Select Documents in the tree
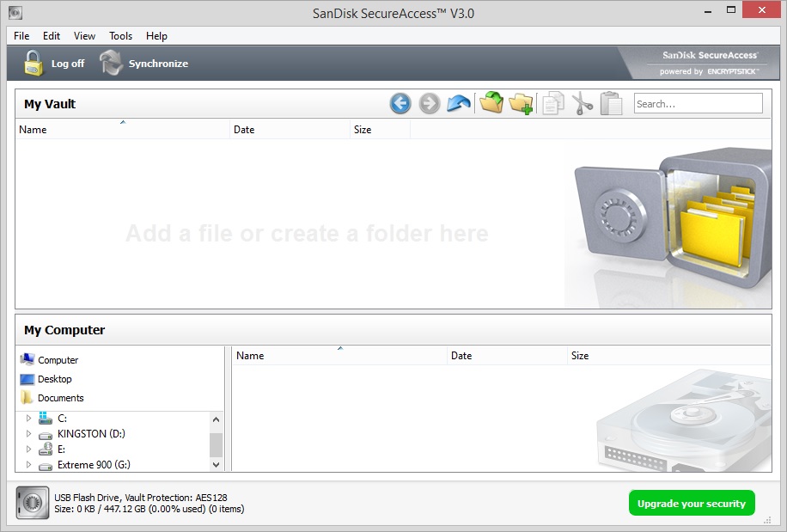The width and height of the screenshot is (787, 532). (61, 398)
